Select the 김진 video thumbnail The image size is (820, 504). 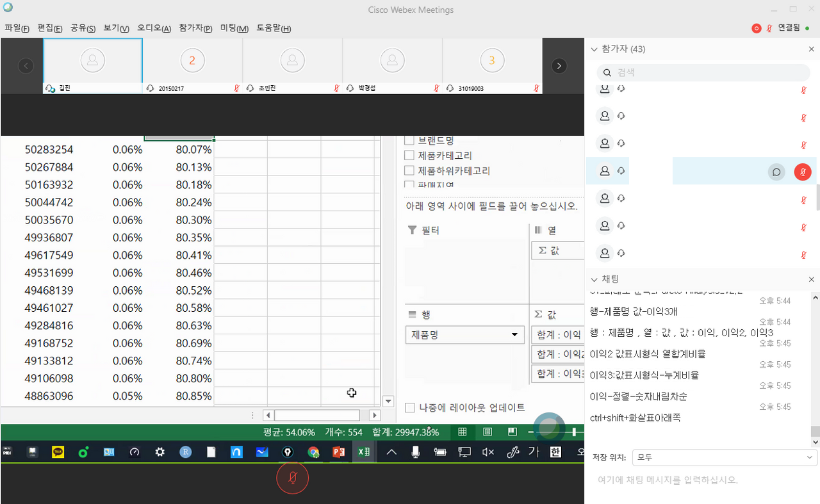92,61
